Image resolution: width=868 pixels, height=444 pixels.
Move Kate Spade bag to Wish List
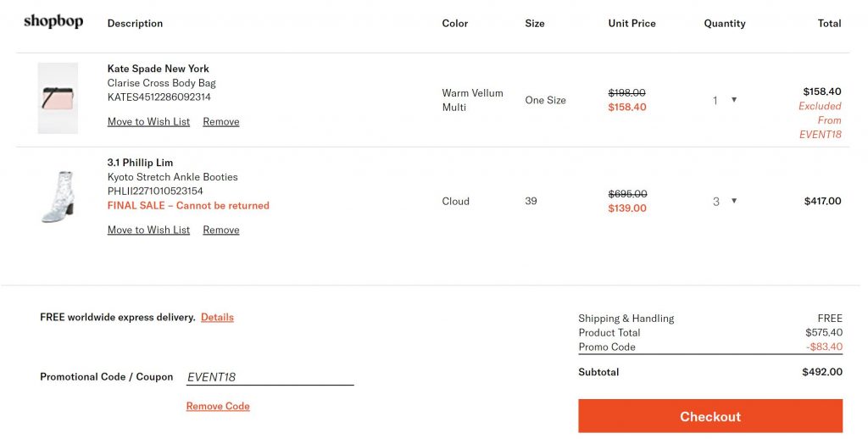click(148, 122)
